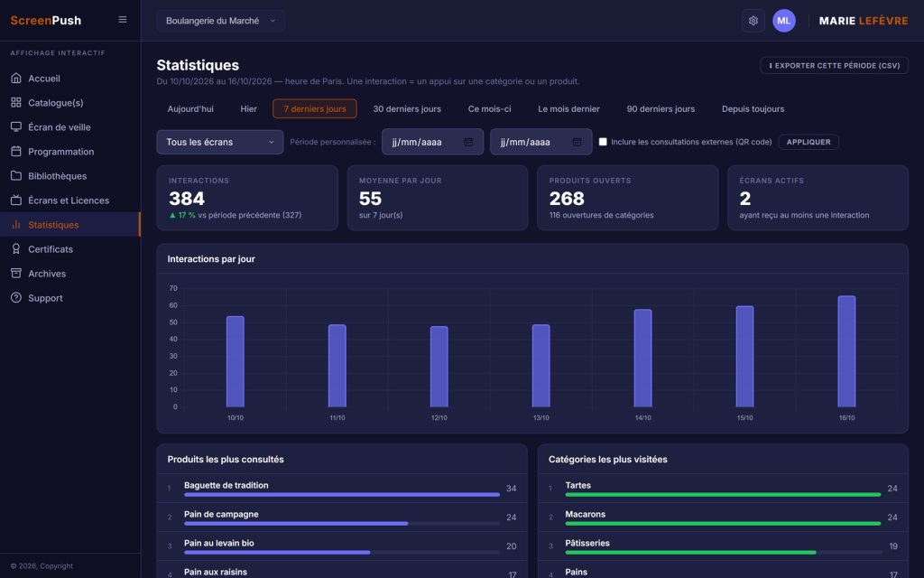Open Bibliothèques section
Viewport: 924px width, 578px height.
coord(70,176)
